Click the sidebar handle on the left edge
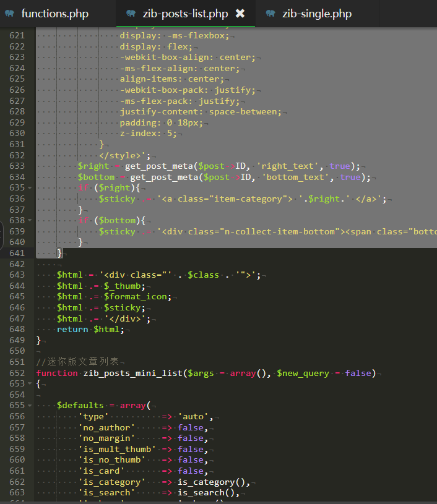Screen dimensions: 437x504 click(x=2, y=235)
